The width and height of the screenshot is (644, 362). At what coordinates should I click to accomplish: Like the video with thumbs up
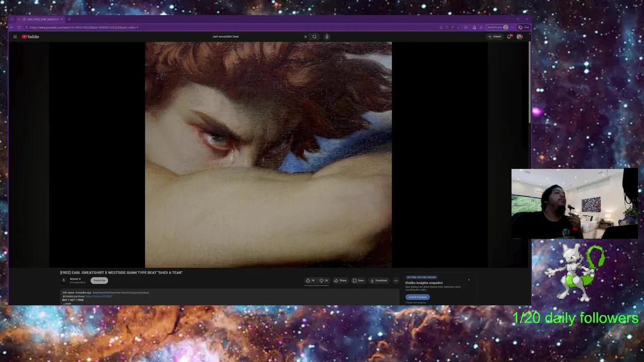point(310,281)
